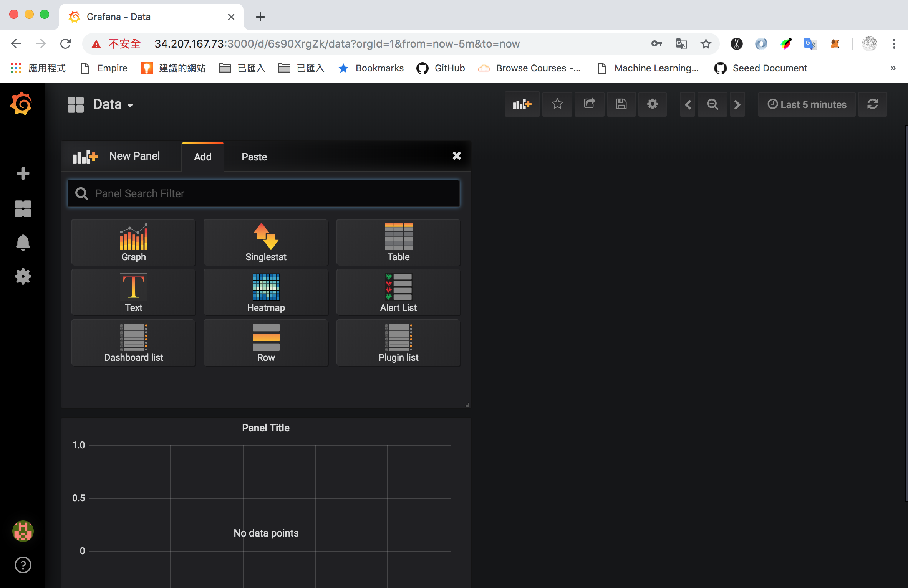Click the MetaMask fox extension icon

pos(835,44)
